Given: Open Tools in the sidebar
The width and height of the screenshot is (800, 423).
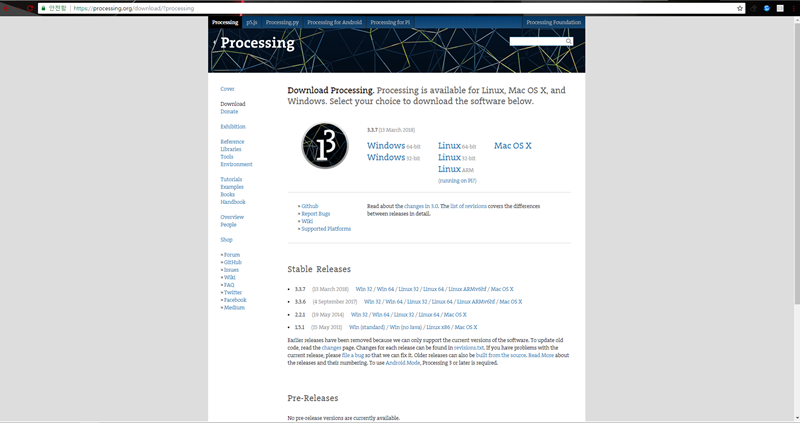Looking at the screenshot, I should pyautogui.click(x=227, y=157).
